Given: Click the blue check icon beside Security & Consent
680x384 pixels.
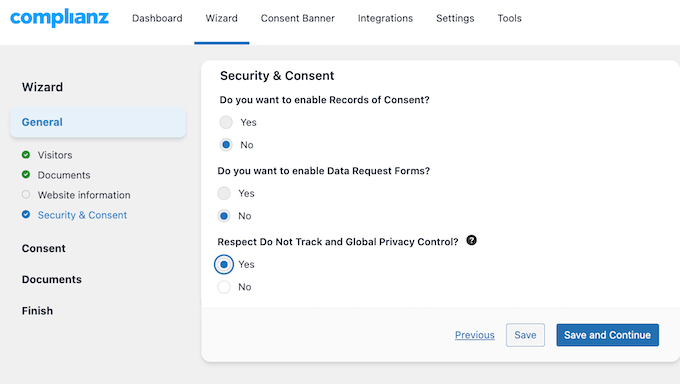Looking at the screenshot, I should (26, 214).
